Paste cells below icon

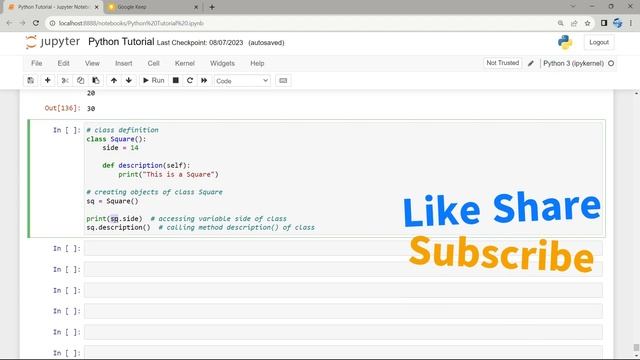tap(96, 80)
